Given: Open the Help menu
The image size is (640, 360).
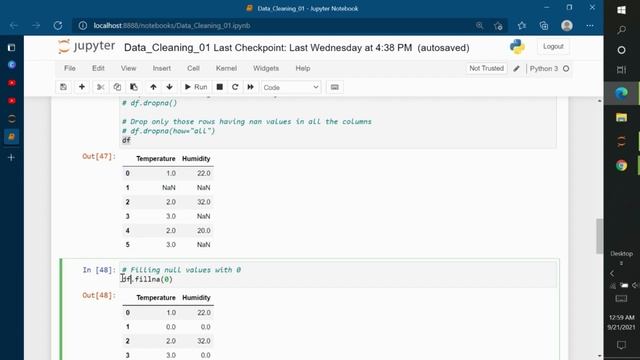Looking at the screenshot, I should coord(303,68).
